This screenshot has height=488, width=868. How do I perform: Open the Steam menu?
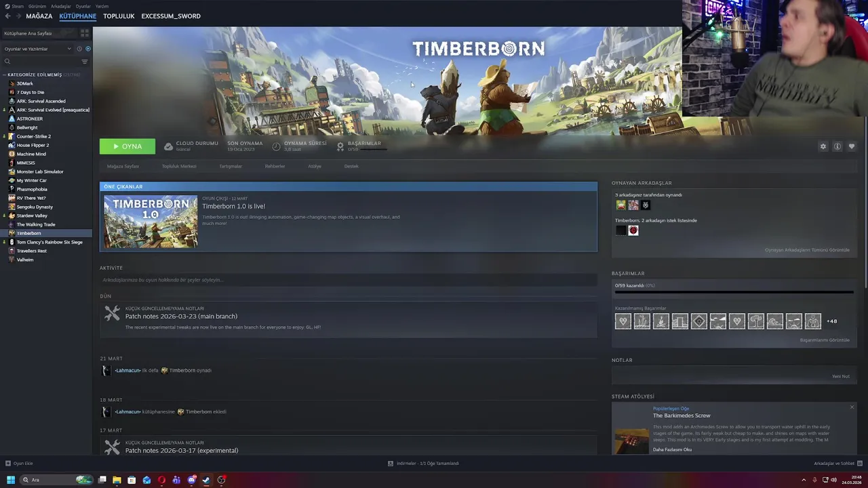18,6
